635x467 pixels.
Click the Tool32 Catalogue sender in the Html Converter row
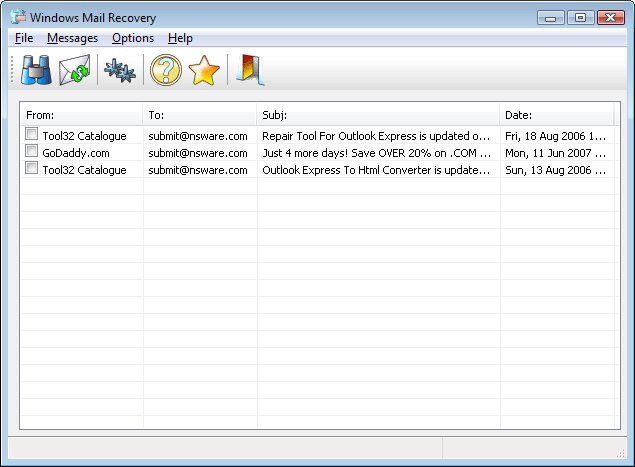[84, 170]
